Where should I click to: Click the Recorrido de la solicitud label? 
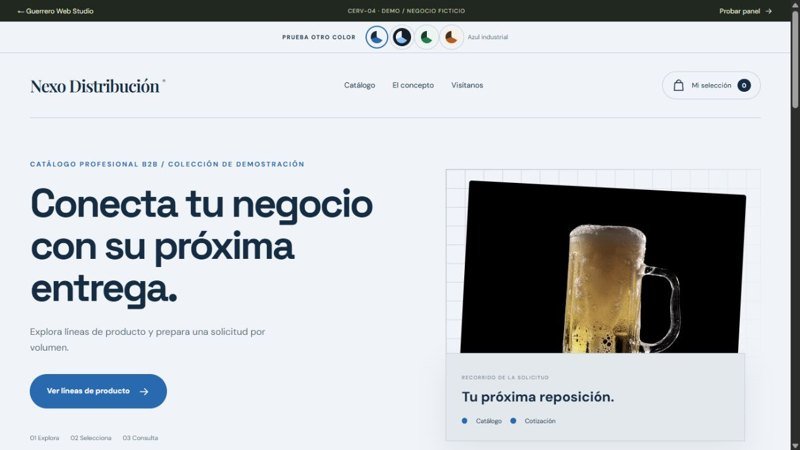(505, 378)
